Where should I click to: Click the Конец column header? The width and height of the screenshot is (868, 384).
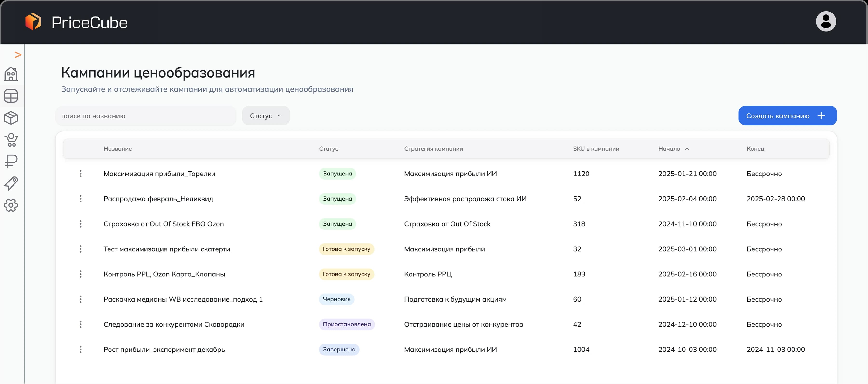tap(755, 149)
